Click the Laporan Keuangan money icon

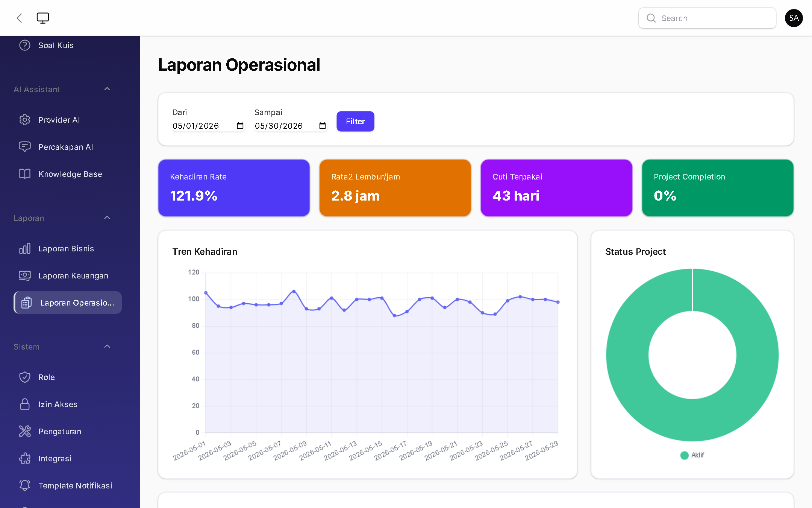[x=25, y=275]
